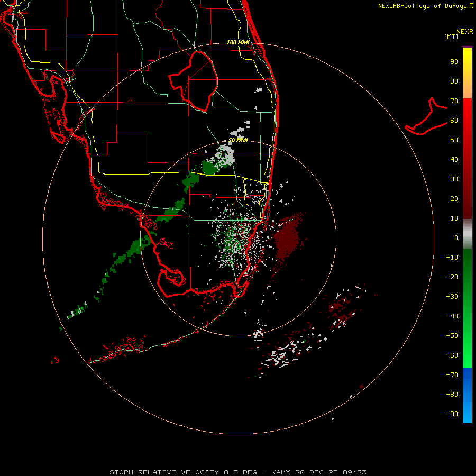Click the 50 value on the velocity scale

click(x=454, y=140)
